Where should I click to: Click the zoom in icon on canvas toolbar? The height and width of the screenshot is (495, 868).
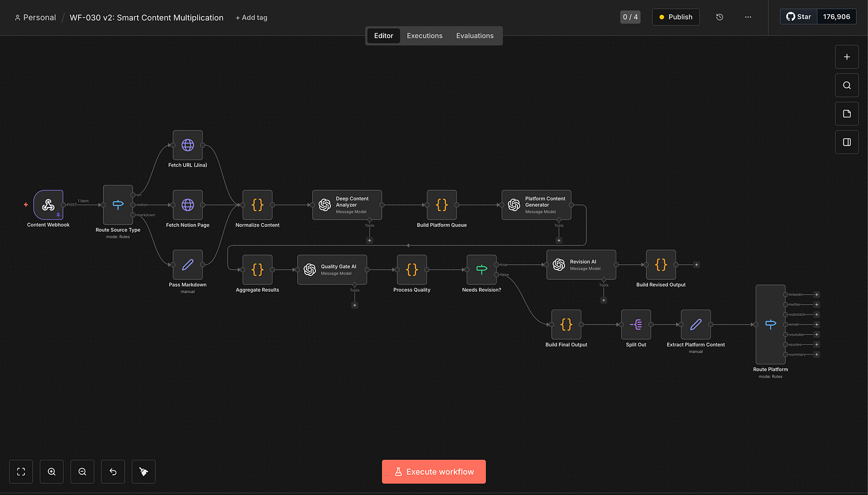pyautogui.click(x=51, y=471)
